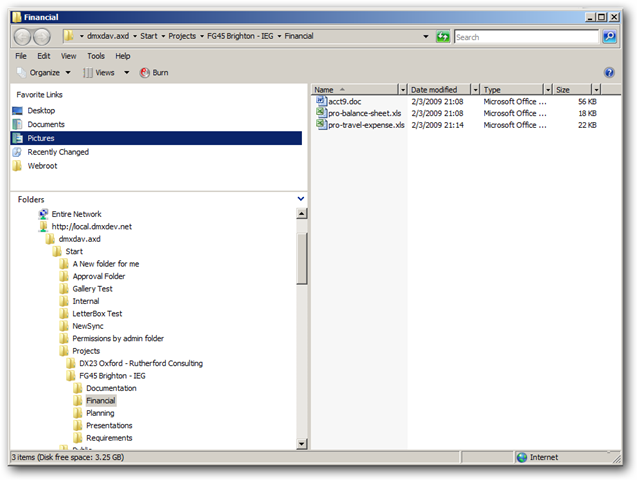637x480 pixels.
Task: Open the Organize dropdown arrow
Action: click(x=68, y=73)
